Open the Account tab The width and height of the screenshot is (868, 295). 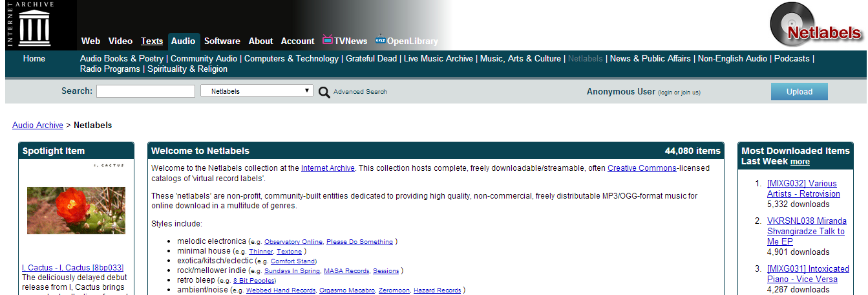297,41
